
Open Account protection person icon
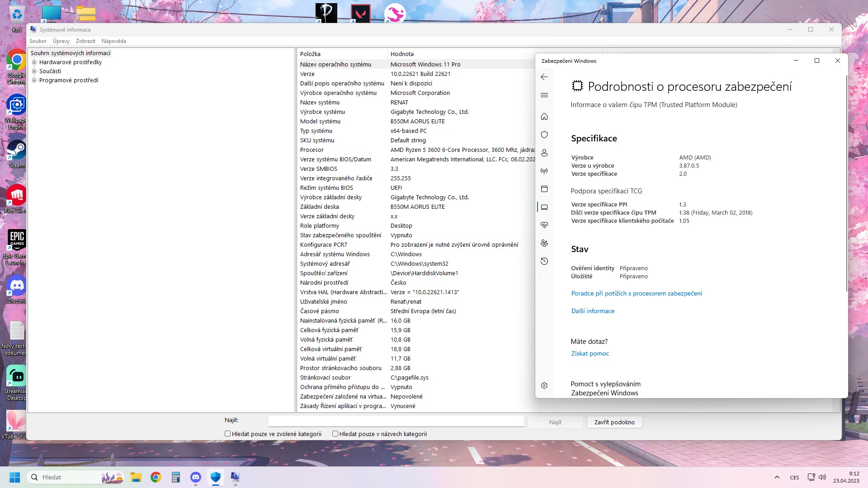(544, 153)
